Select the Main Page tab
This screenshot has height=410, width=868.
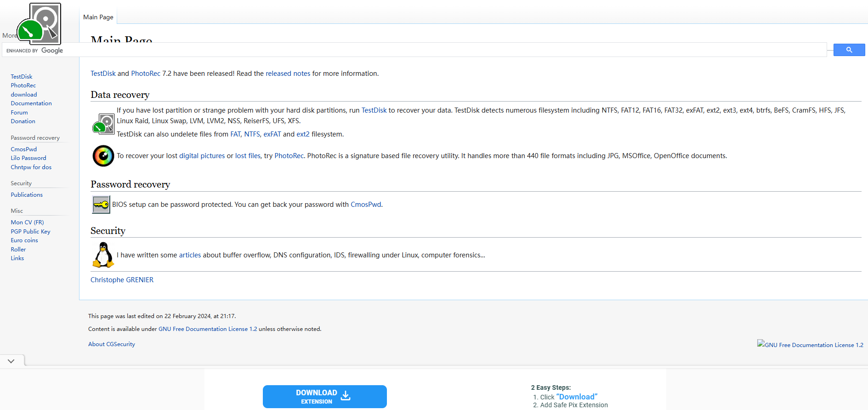click(x=98, y=17)
